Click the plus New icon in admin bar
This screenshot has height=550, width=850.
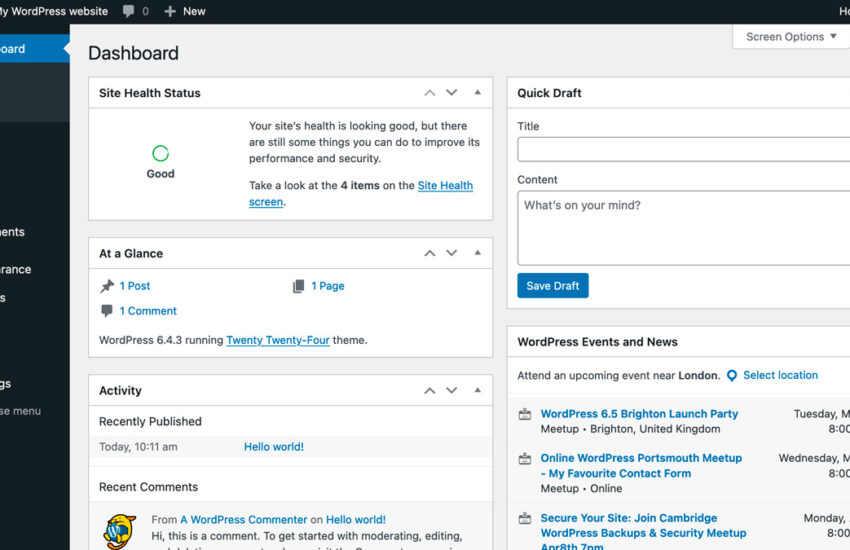click(170, 11)
